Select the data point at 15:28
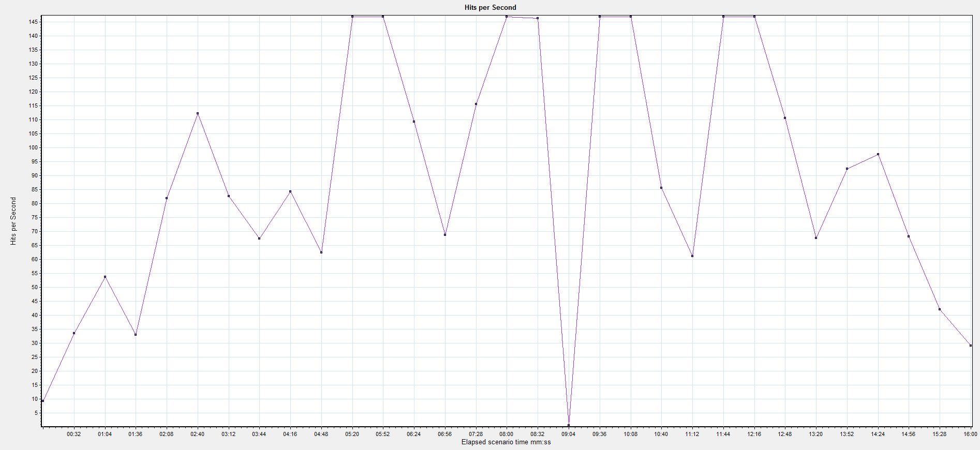Image resolution: width=980 pixels, height=450 pixels. click(940, 309)
